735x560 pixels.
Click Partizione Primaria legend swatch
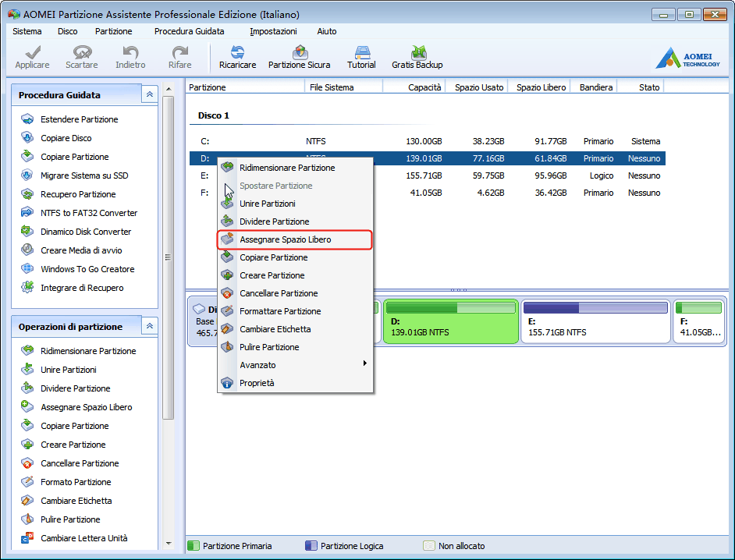(194, 545)
